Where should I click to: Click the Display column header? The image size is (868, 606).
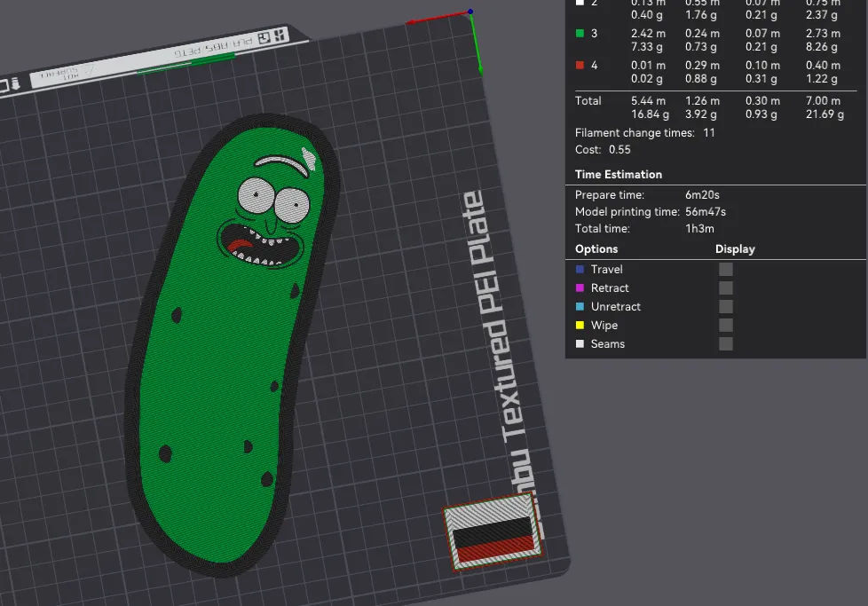[735, 248]
